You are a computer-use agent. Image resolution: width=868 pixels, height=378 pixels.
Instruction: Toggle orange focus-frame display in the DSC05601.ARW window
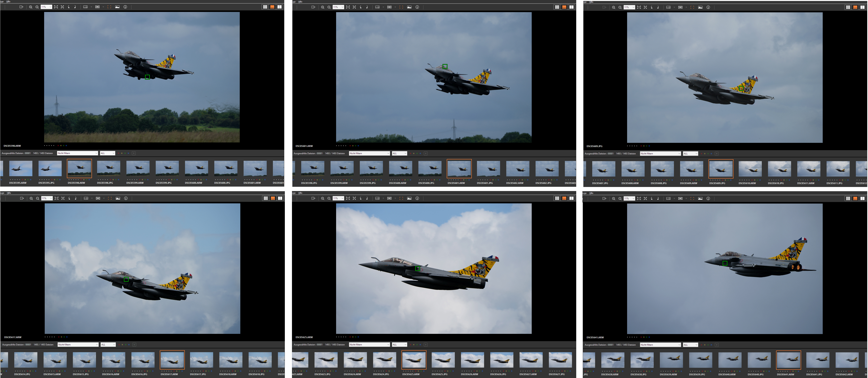click(x=401, y=7)
